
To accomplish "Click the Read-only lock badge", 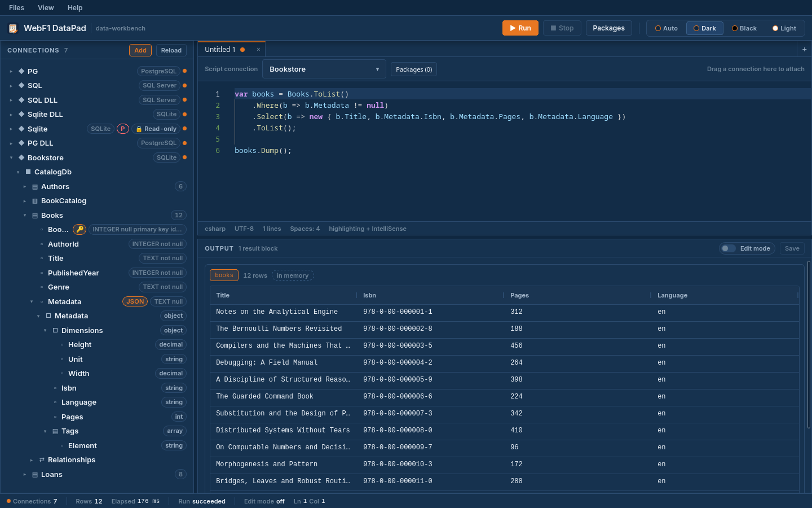I will pos(156,129).
